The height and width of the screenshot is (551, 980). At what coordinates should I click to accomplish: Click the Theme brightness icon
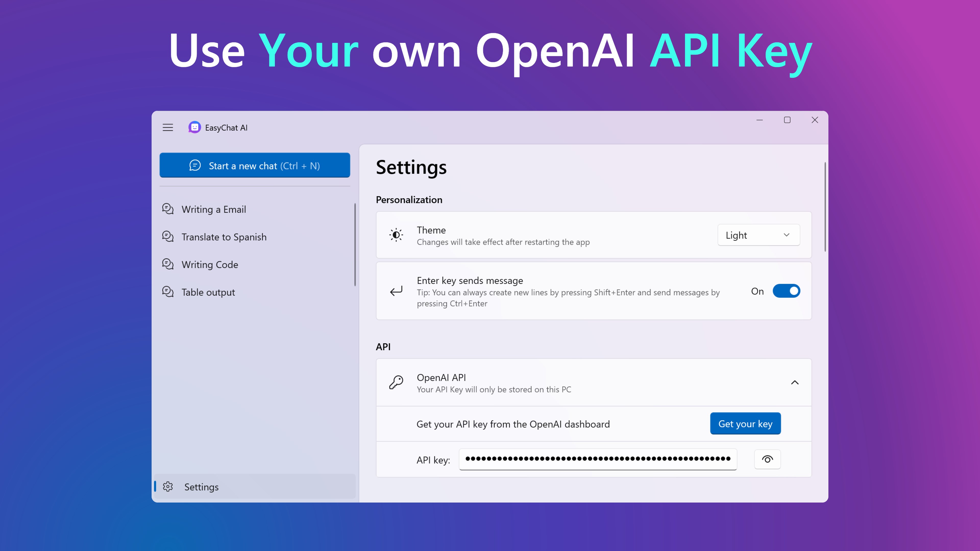click(x=396, y=235)
